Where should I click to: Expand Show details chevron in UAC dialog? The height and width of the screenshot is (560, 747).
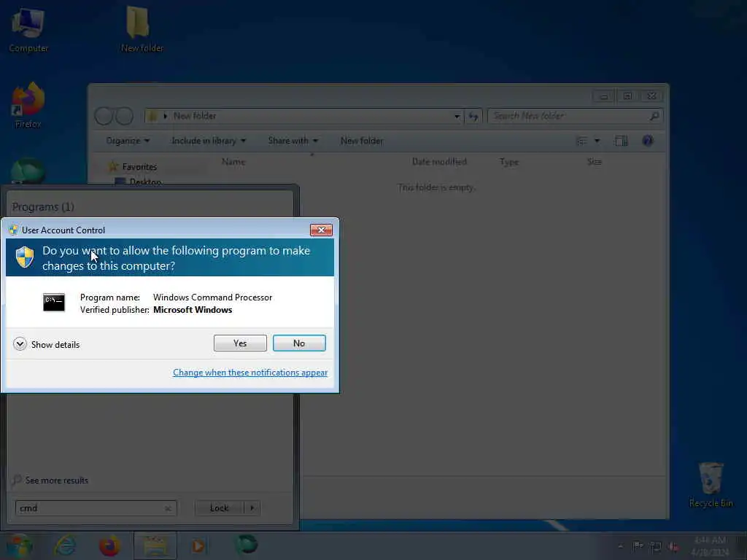click(20, 344)
